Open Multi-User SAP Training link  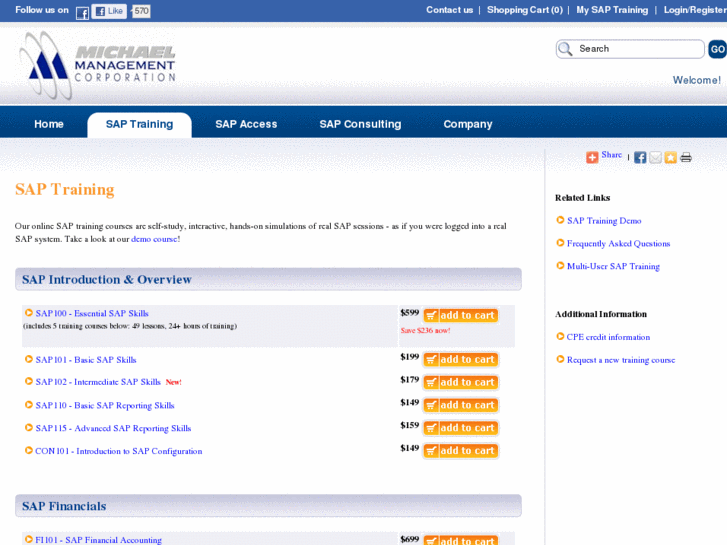click(613, 266)
